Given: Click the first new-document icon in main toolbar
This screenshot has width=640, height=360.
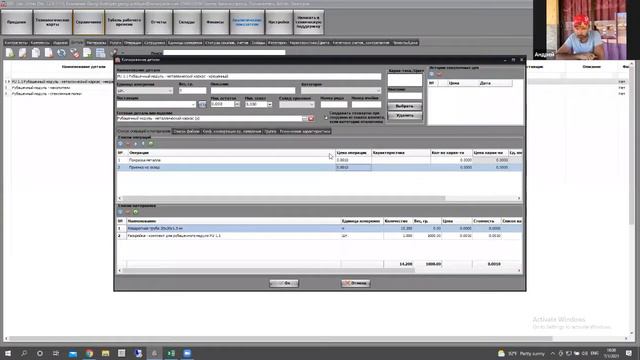Looking at the screenshot, I should point(9,53).
